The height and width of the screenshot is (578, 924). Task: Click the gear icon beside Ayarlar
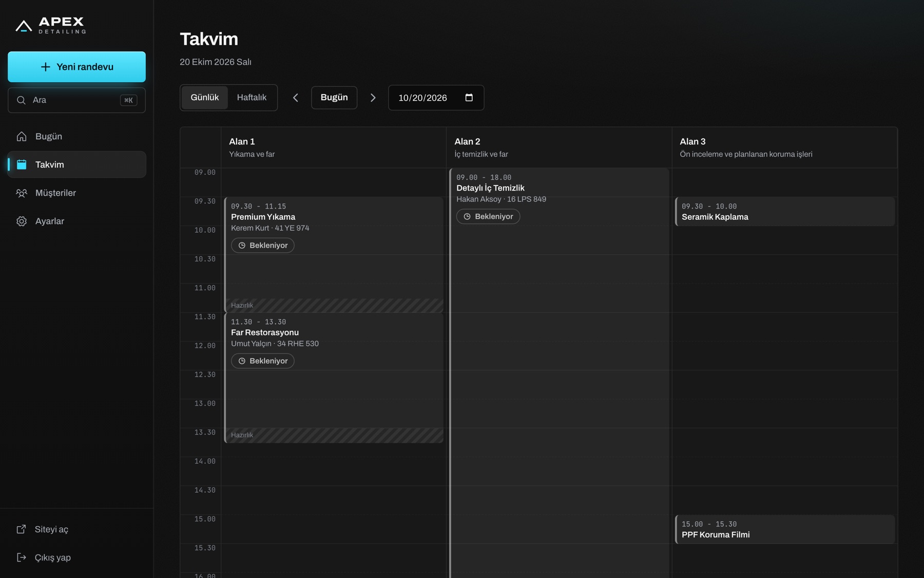pyautogui.click(x=22, y=221)
